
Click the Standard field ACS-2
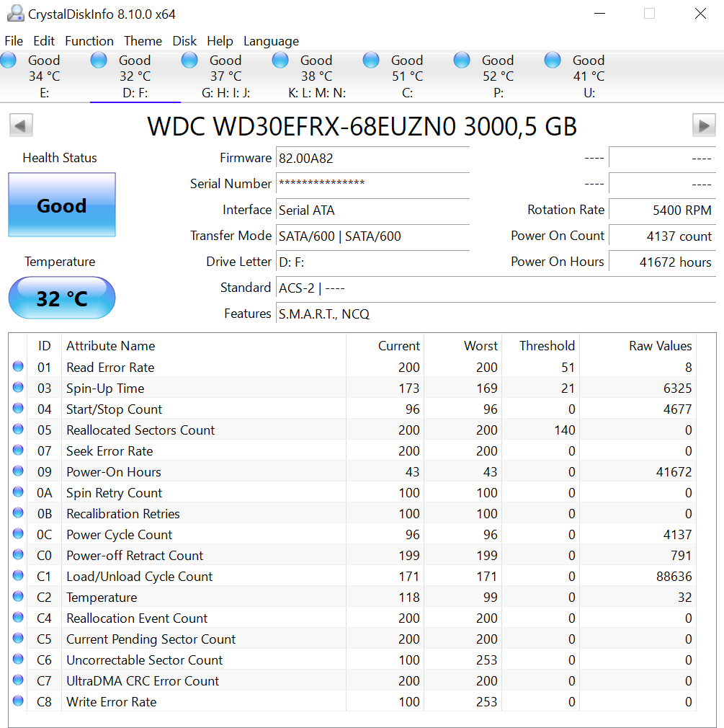click(x=496, y=288)
